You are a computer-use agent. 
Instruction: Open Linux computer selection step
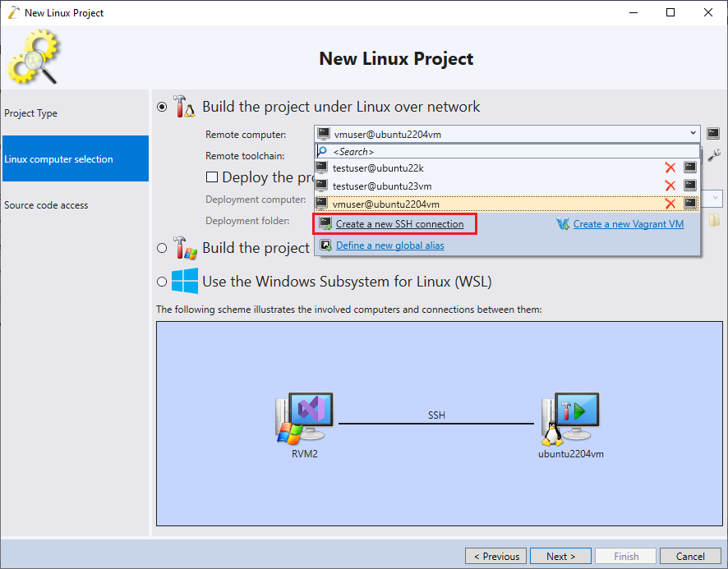pyautogui.click(x=76, y=158)
